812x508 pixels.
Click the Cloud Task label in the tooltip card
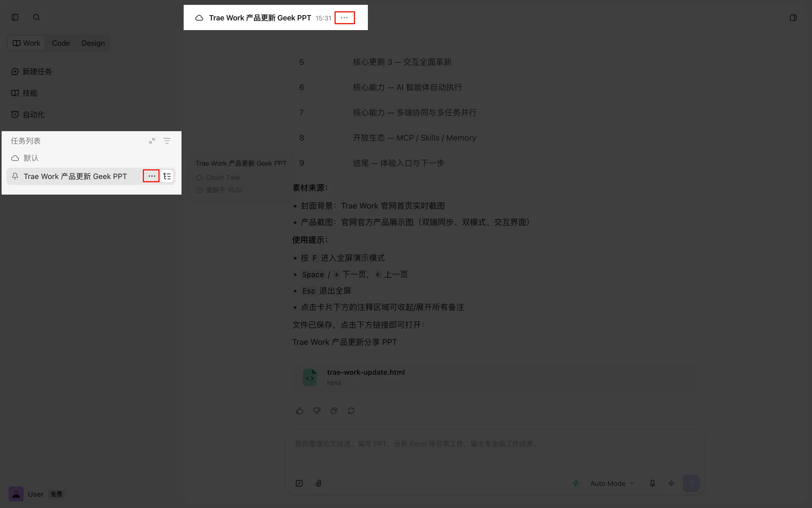(x=223, y=177)
